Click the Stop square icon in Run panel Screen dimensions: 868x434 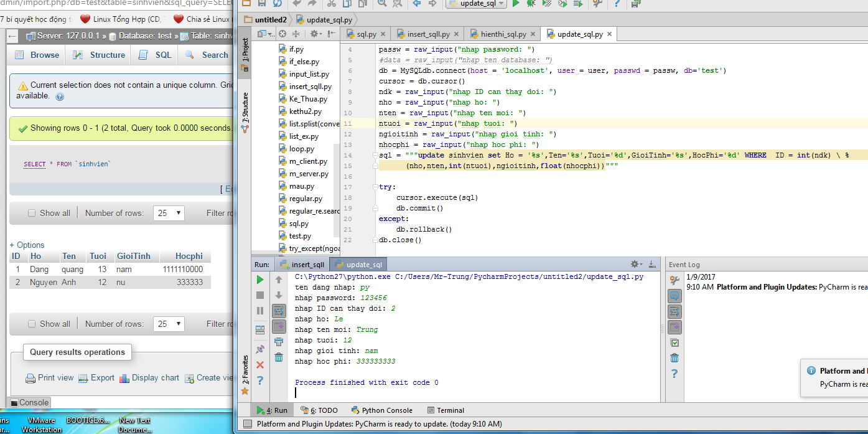coord(260,295)
